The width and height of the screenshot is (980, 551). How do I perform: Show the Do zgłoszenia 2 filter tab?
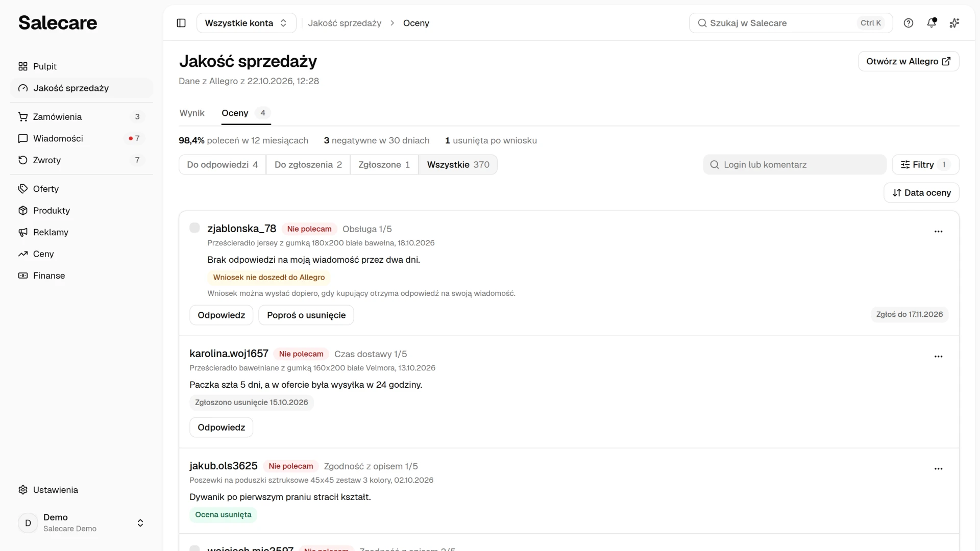pos(308,165)
